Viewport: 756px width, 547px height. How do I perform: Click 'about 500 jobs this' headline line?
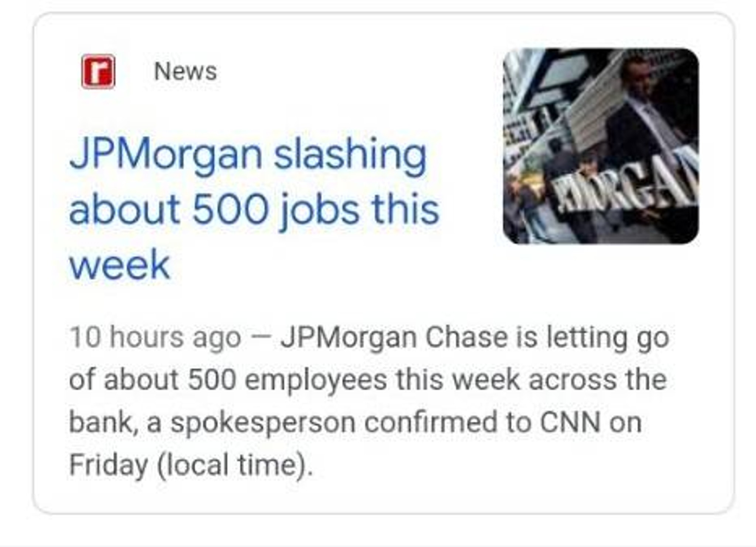pos(254,209)
